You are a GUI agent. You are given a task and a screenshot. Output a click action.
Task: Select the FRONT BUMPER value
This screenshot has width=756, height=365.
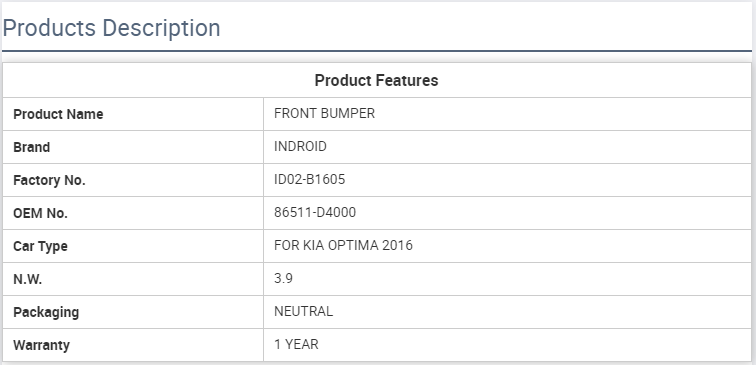pyautogui.click(x=324, y=113)
